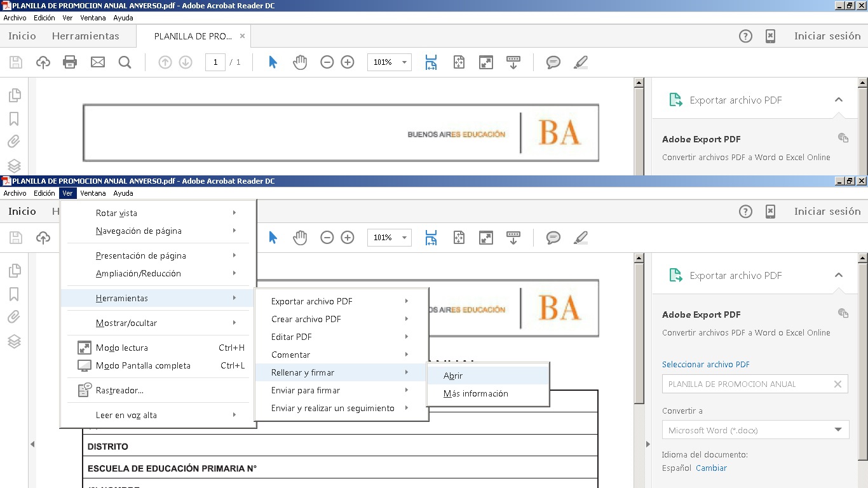The width and height of the screenshot is (868, 488).
Task: Choose Modo lectura in the Ver menu
Action: 122,348
